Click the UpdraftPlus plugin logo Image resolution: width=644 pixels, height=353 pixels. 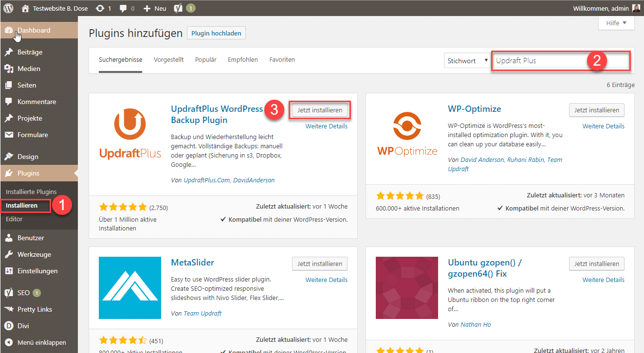click(130, 134)
